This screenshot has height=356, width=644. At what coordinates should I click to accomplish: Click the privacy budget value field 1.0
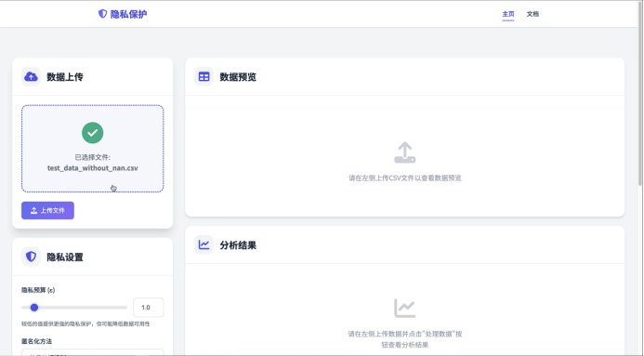[149, 307]
